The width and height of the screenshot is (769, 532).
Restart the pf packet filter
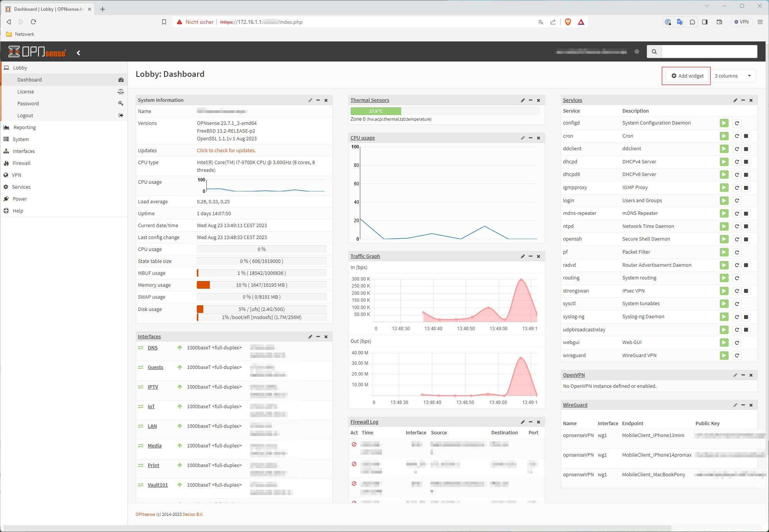coord(737,253)
